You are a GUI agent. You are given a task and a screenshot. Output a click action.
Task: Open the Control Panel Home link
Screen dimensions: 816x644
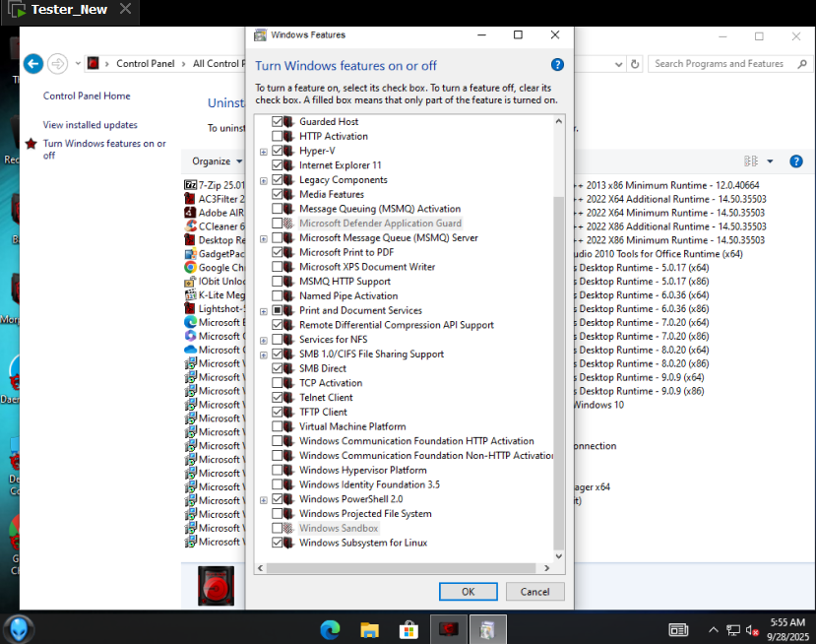click(87, 96)
